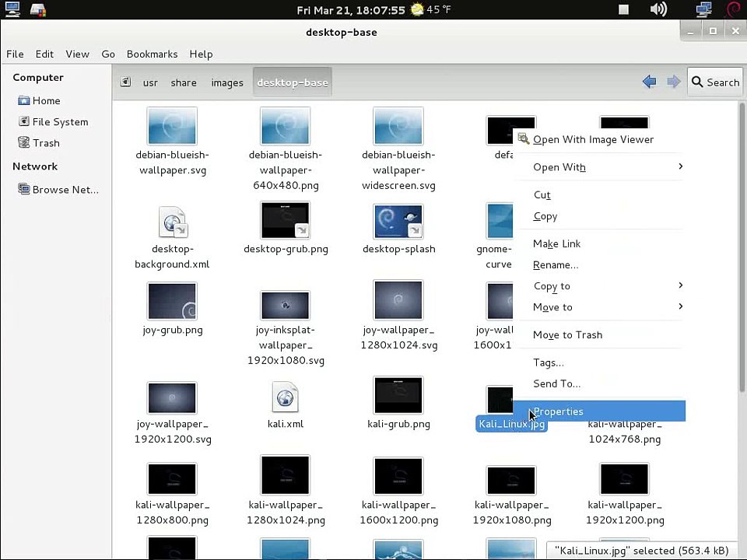Select joy-wallpaper_1920x1200.svg file

point(172,397)
